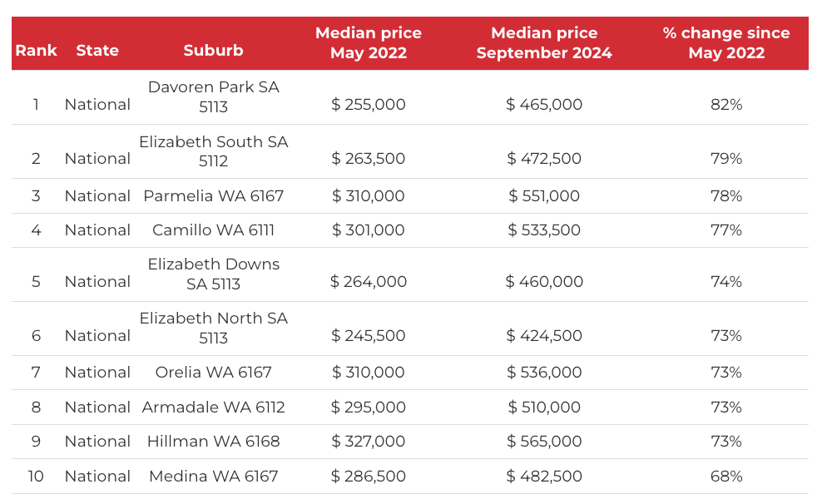Click the Armadale WA 6112 cell

(213, 408)
